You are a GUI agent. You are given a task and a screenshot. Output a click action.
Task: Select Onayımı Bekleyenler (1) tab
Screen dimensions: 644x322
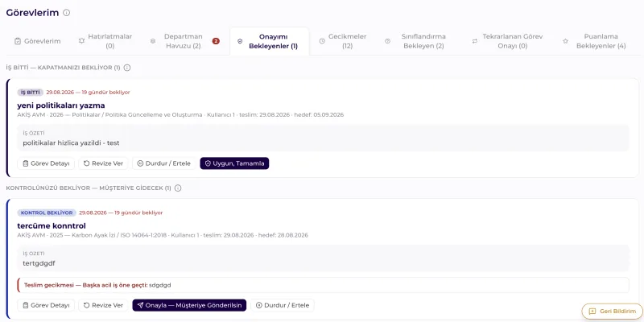[270, 41]
